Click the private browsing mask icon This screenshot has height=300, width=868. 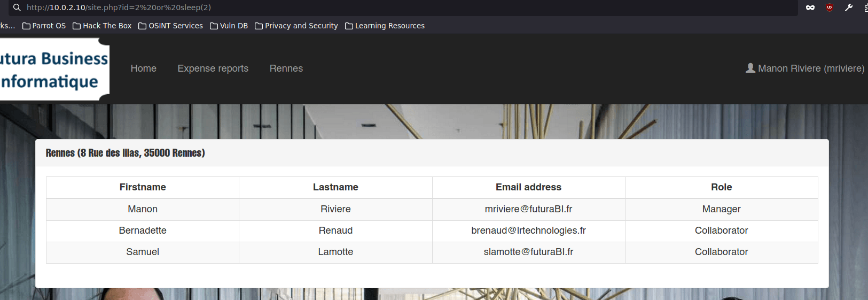tap(810, 7)
